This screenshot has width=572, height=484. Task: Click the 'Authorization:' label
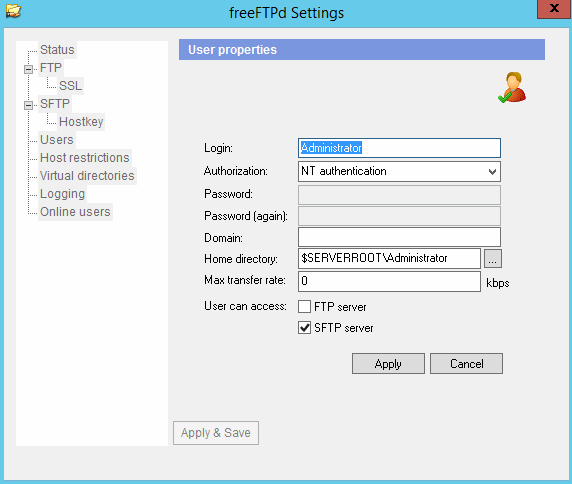236,171
